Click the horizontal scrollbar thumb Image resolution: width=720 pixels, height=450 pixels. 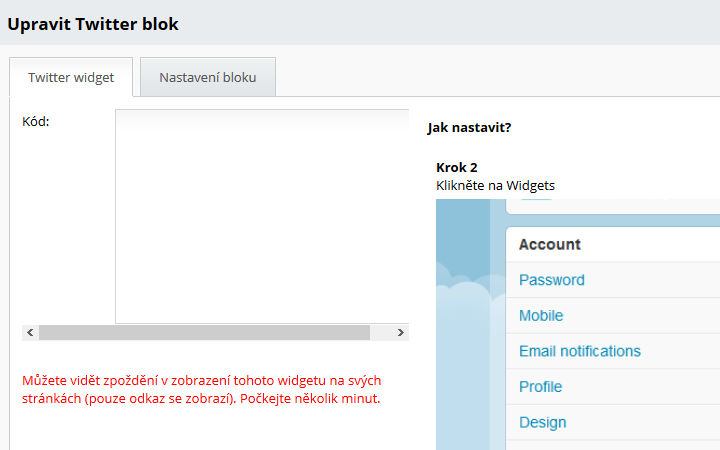[204, 332]
